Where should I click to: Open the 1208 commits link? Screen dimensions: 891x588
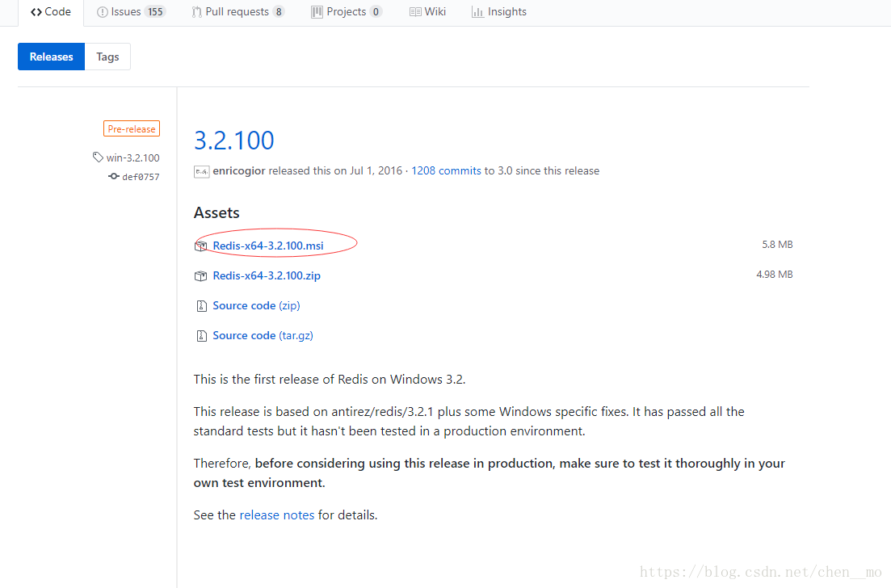pyautogui.click(x=446, y=171)
